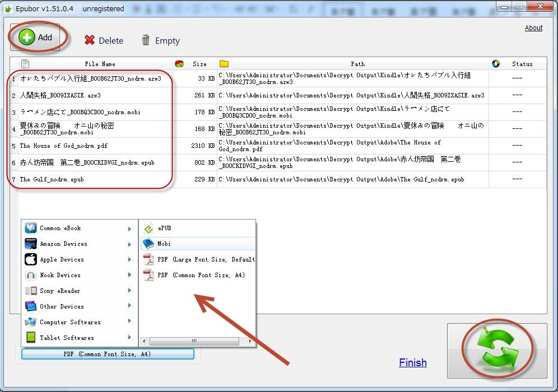Click the Common eBook category icon
Screen dimensions: 558x392
click(x=31, y=228)
